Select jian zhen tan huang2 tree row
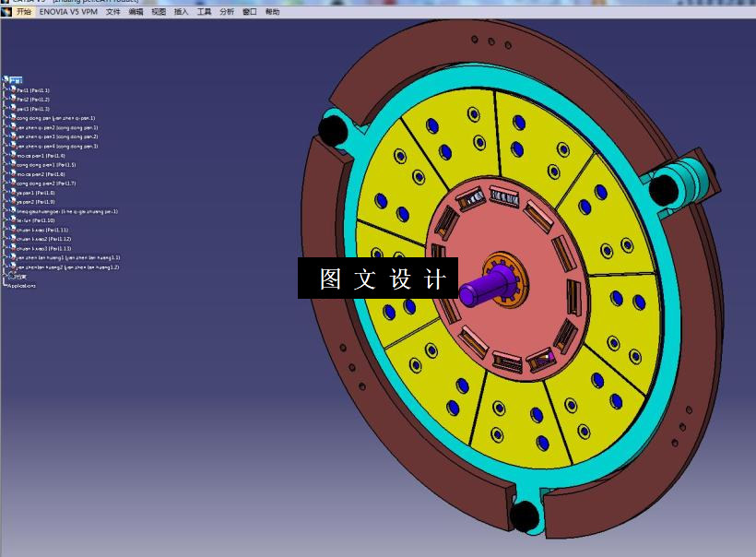 (x=68, y=267)
